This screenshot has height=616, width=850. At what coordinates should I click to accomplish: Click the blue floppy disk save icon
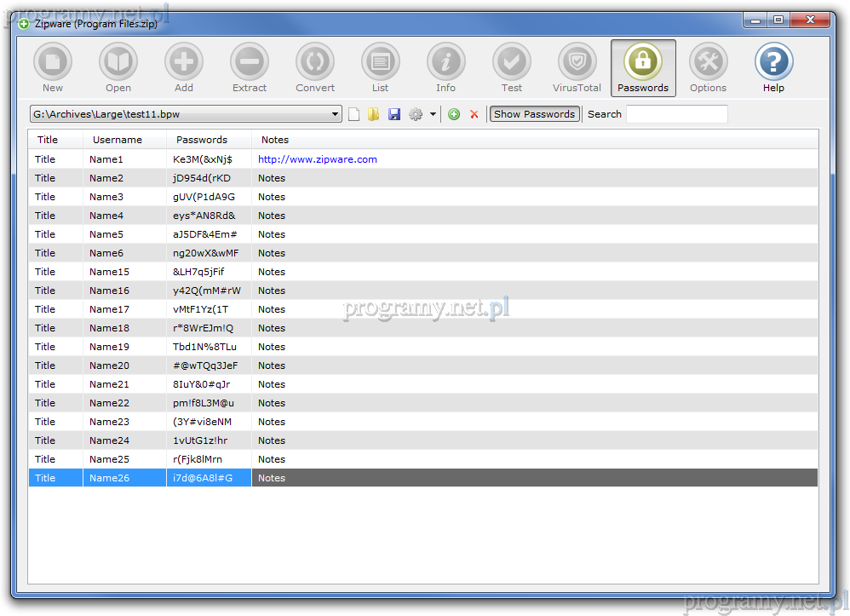click(x=394, y=114)
